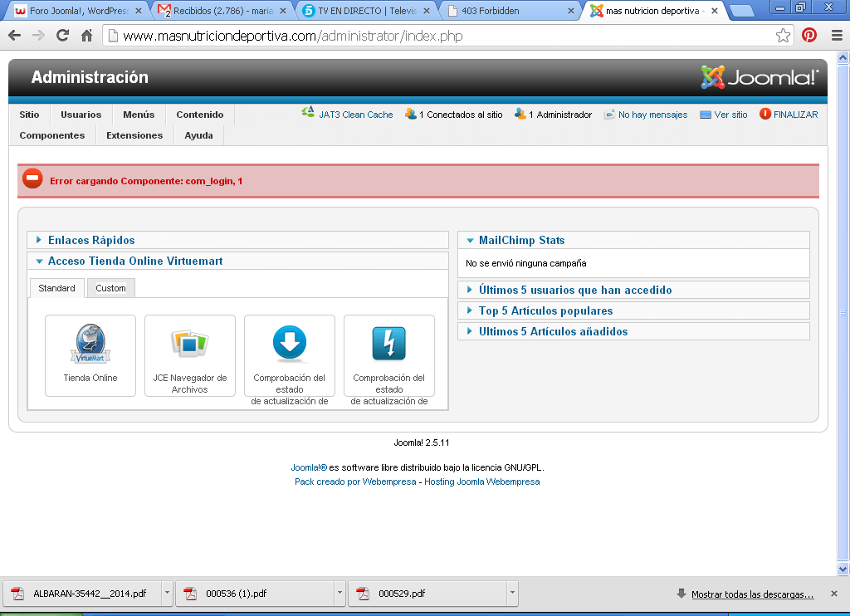Click FINALIZAR to log out

click(x=795, y=115)
